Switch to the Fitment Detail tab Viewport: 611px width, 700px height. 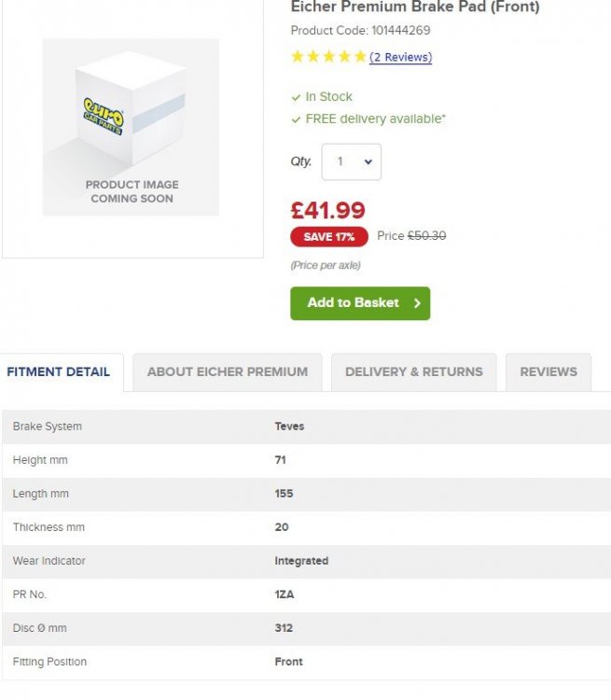point(59,371)
